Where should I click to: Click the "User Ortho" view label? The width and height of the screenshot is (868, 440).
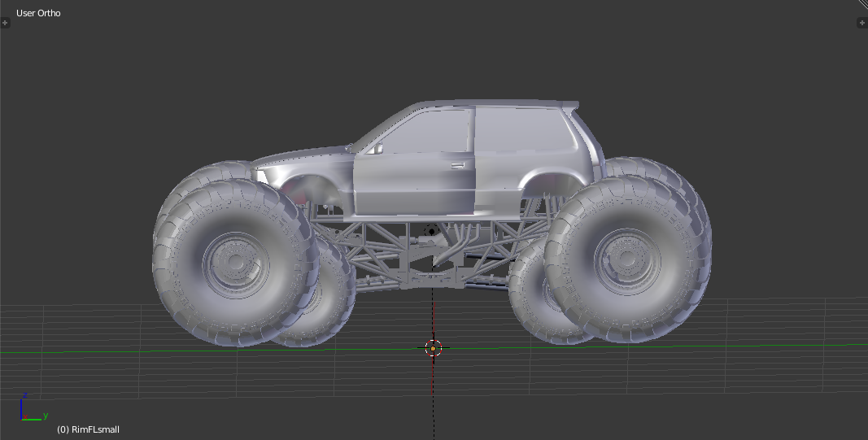pyautogui.click(x=38, y=13)
